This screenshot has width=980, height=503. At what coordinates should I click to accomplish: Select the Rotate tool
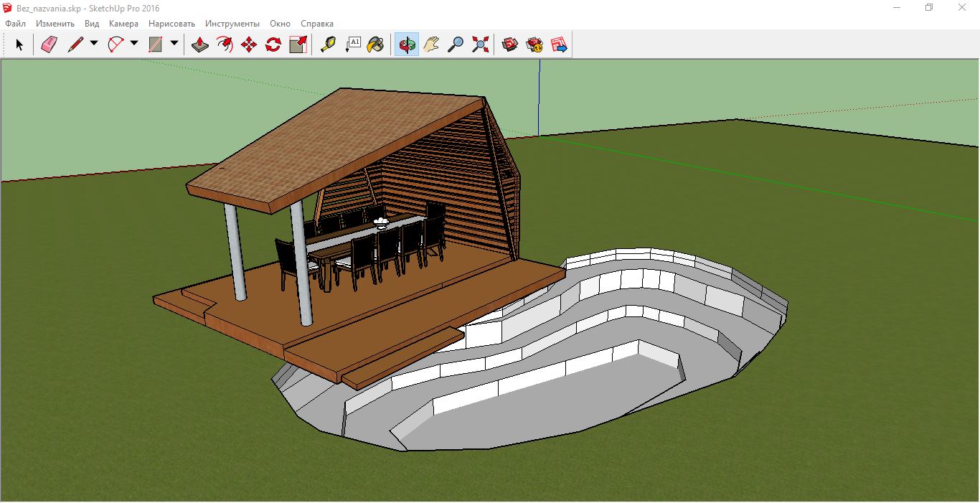click(273, 45)
